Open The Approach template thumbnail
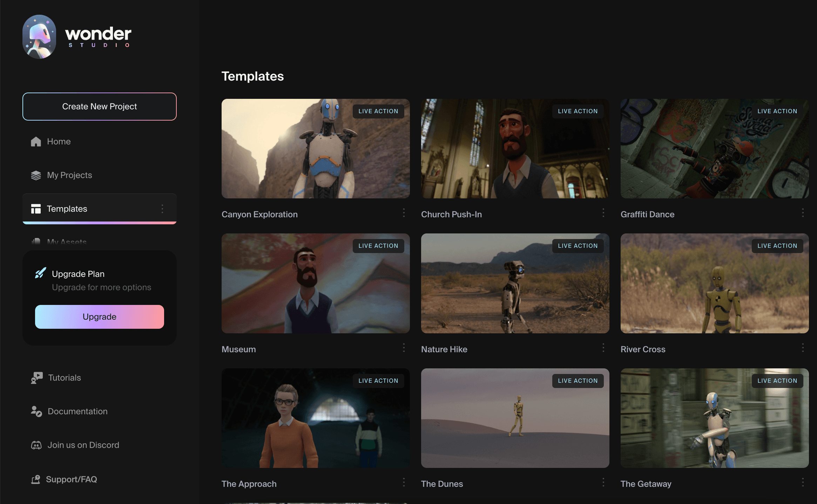817x504 pixels. (x=316, y=418)
